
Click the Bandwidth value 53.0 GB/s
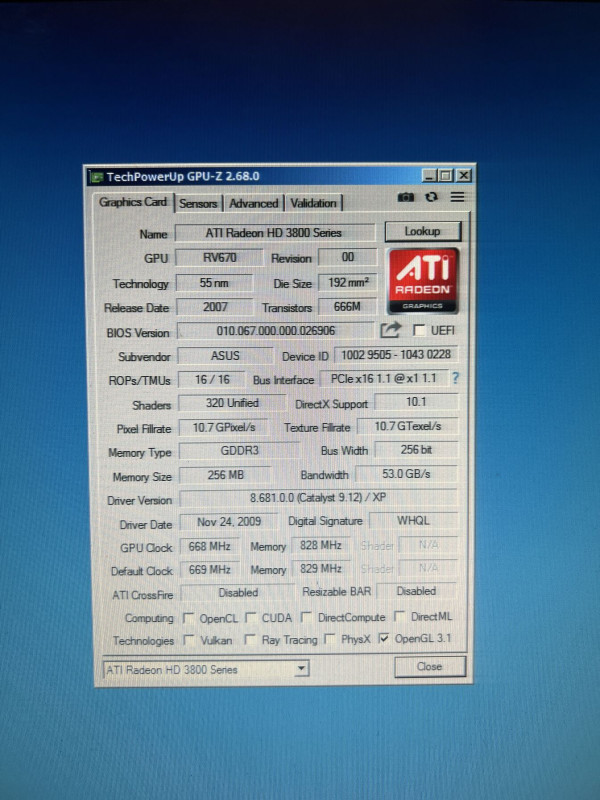406,473
